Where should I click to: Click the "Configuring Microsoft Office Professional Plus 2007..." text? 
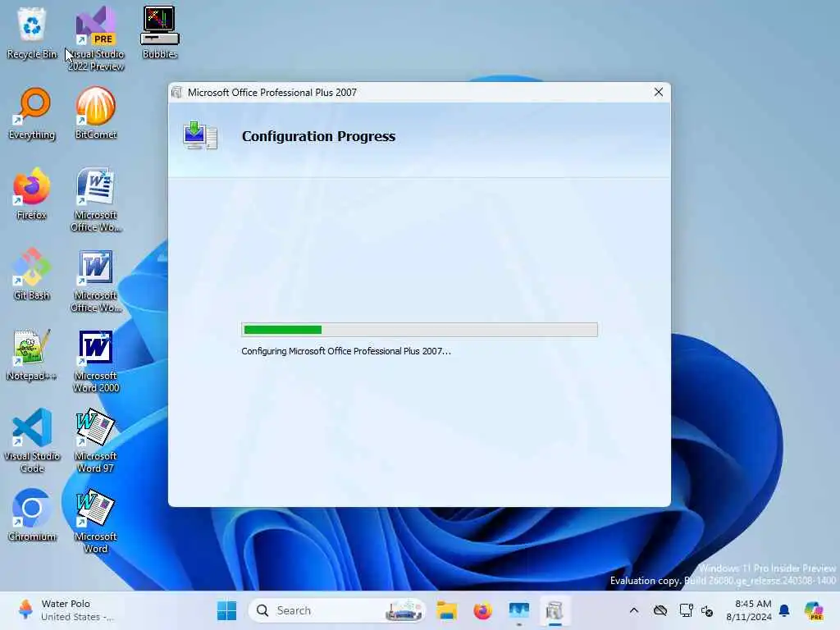tap(346, 351)
